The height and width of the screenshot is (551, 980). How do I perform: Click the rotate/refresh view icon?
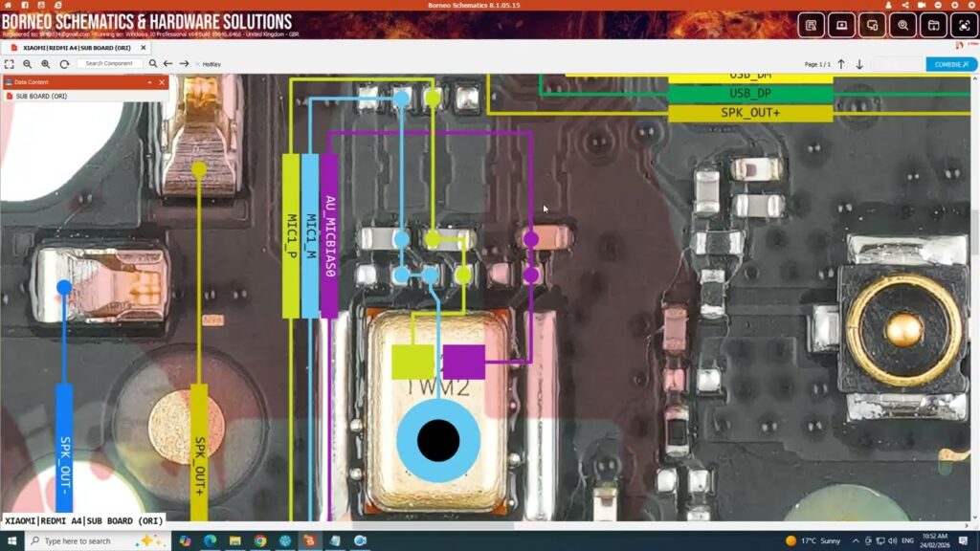[x=64, y=64]
